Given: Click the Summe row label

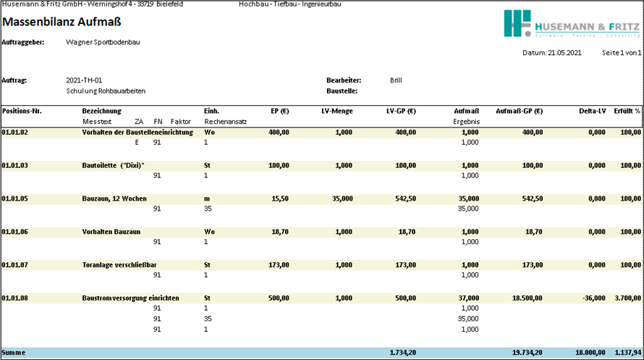Looking at the screenshot, I should [14, 352].
